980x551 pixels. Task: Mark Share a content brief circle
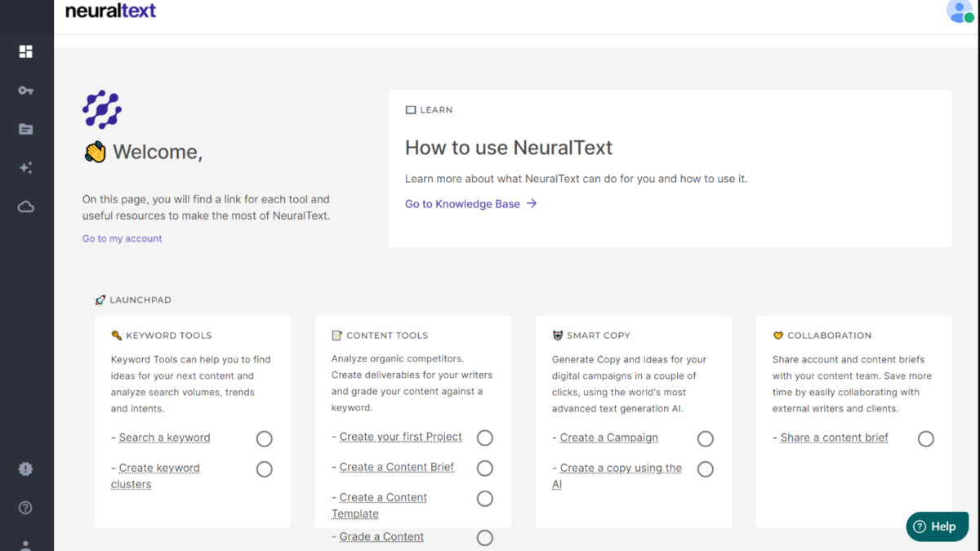pos(926,439)
